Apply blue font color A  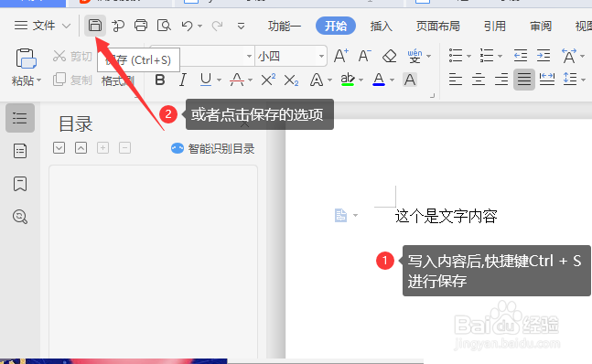pos(379,80)
